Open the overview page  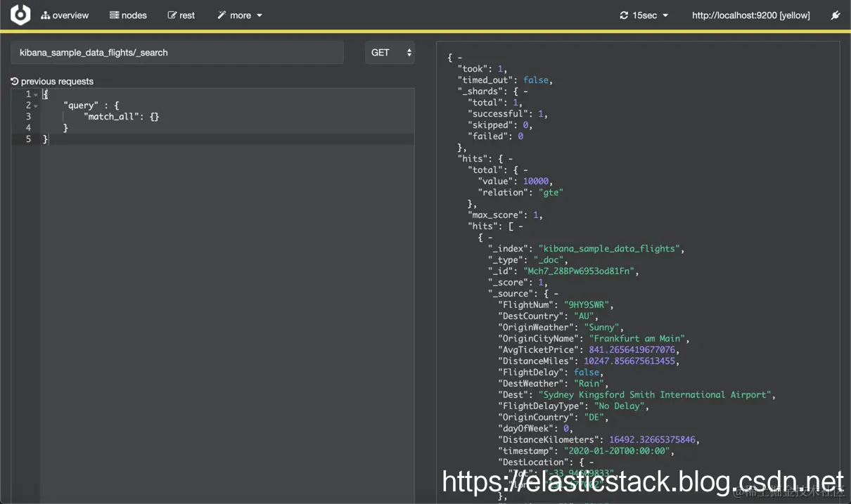point(65,15)
